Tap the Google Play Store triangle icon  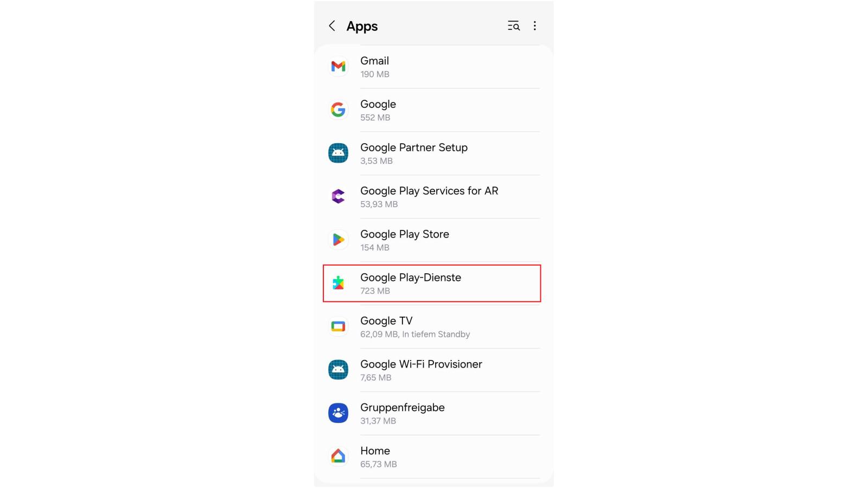(x=339, y=240)
